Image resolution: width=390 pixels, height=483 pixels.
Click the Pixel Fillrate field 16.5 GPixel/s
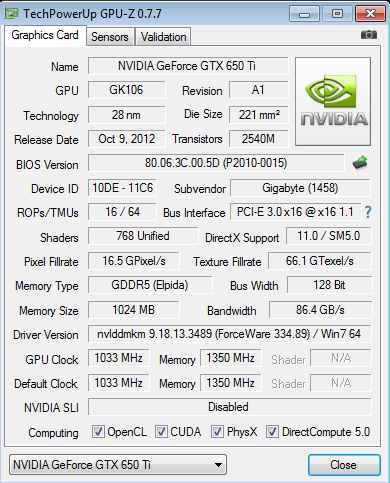[134, 261]
